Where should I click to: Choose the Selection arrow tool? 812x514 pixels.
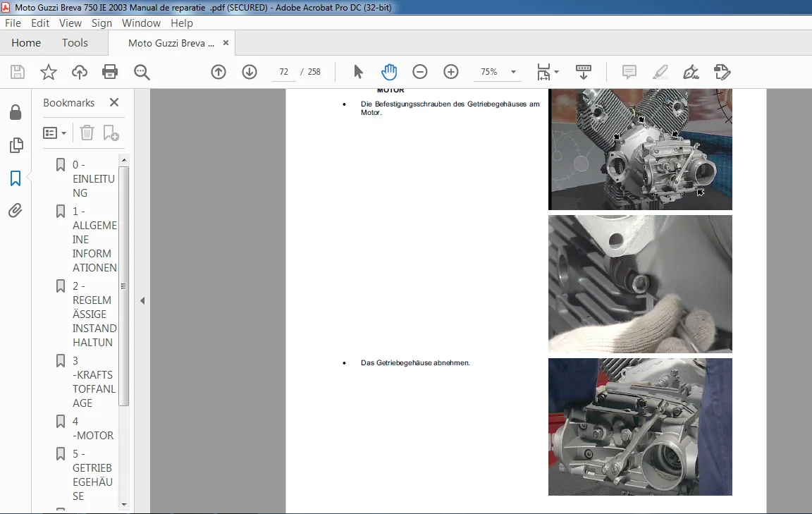[358, 72]
